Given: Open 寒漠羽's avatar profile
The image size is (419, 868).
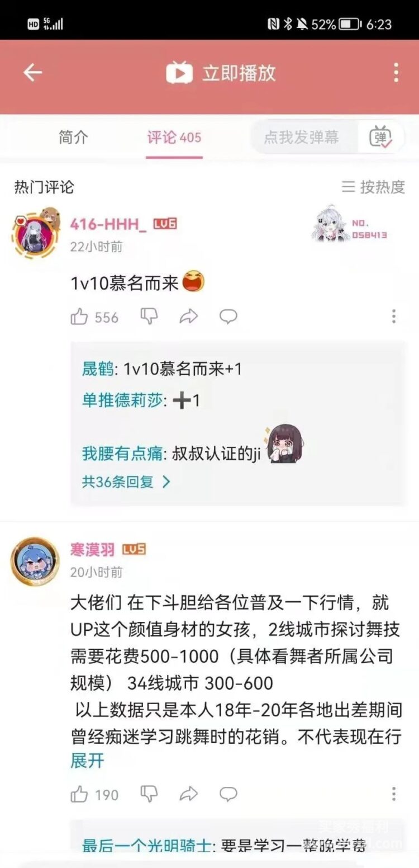Looking at the screenshot, I should [x=35, y=561].
